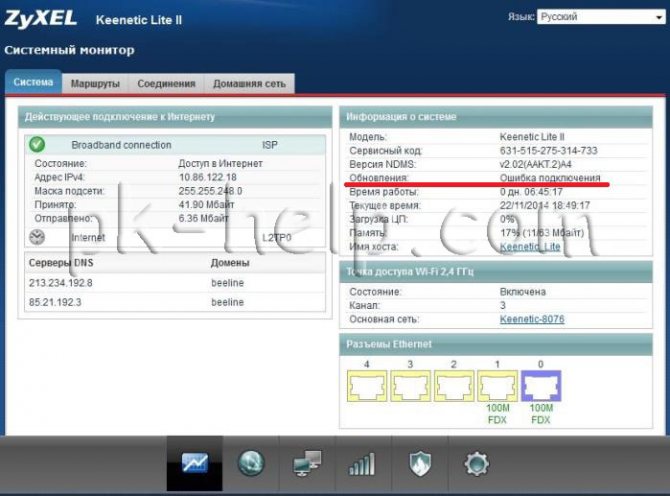This screenshot has height=496, width=670.
Task: Open the Keenetic-8076 network link
Action: click(x=532, y=319)
